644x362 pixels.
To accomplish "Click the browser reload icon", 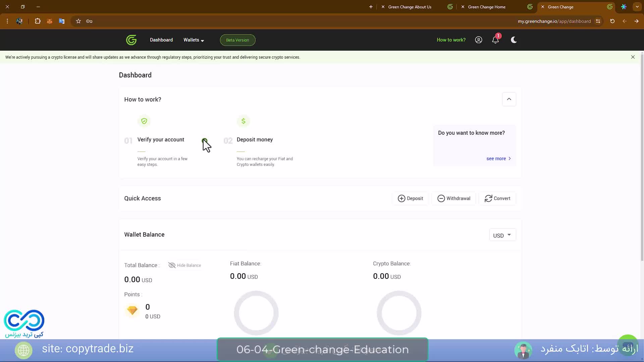I will coord(612,21).
